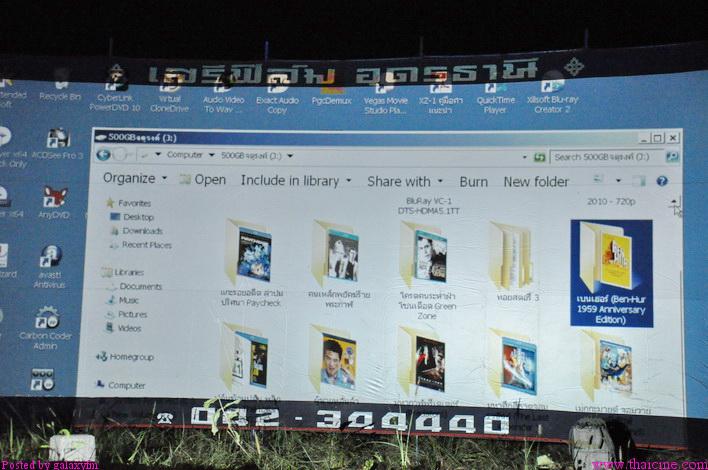Open Music library in navigation pane

[123, 300]
